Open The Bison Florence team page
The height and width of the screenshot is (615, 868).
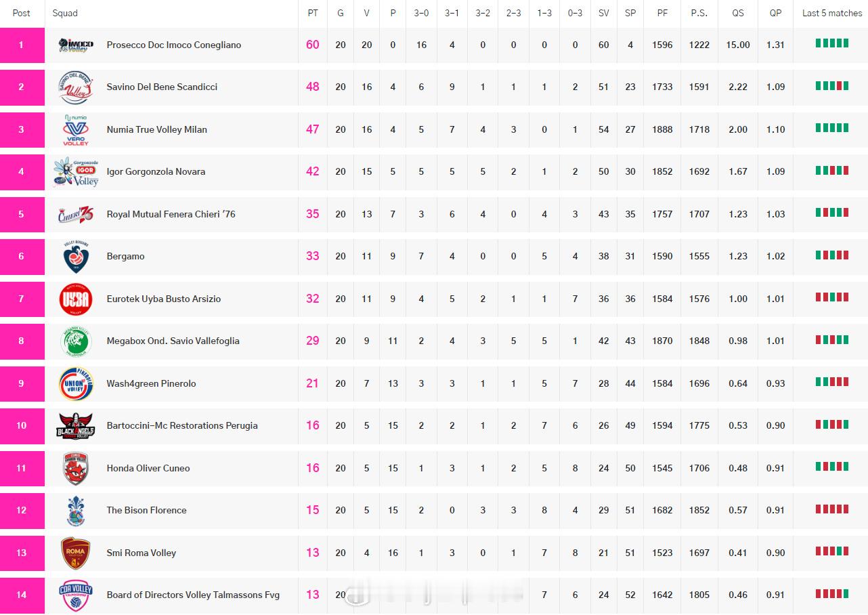pyautogui.click(x=146, y=511)
